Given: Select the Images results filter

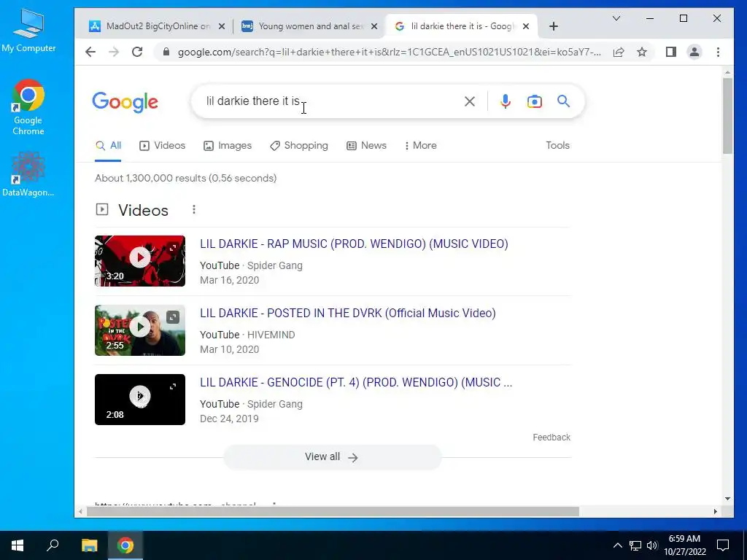Looking at the screenshot, I should tap(228, 145).
